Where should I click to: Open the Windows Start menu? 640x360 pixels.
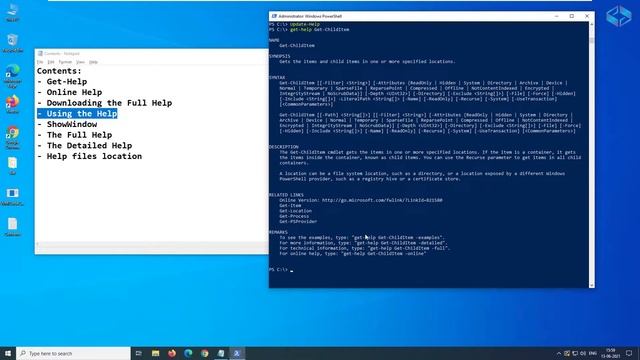point(8,353)
